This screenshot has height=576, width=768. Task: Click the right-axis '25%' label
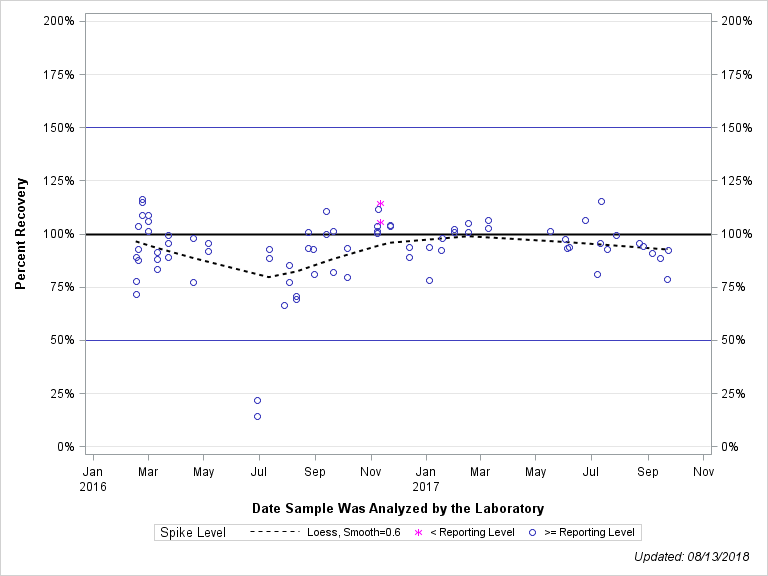coord(733,394)
